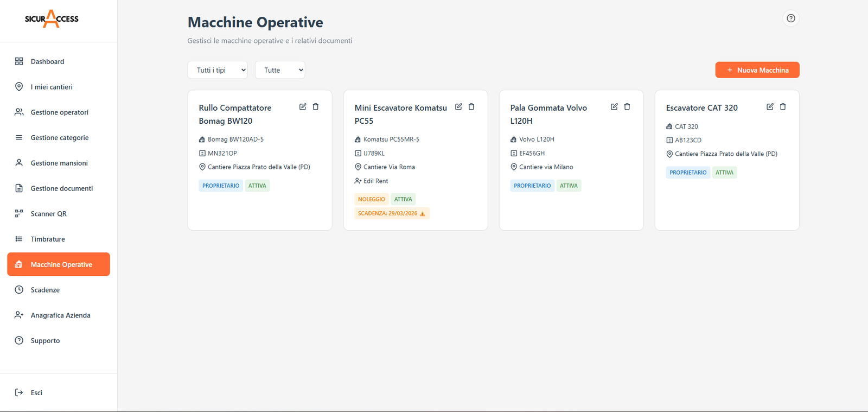The image size is (868, 412).
Task: Click Esci to log out
Action: [36, 392]
